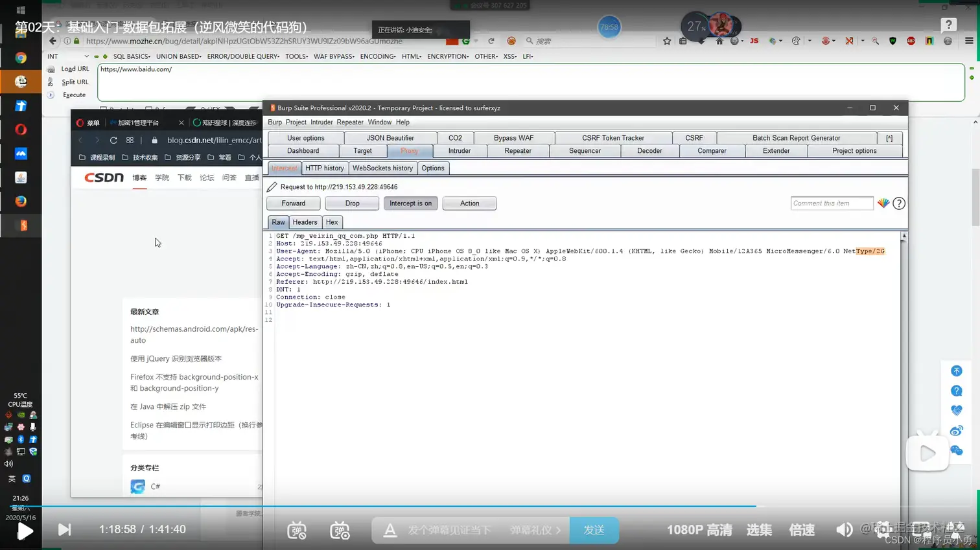Open the Firefox hamburger menu
This screenshot has height=550, width=980.
[x=969, y=41]
